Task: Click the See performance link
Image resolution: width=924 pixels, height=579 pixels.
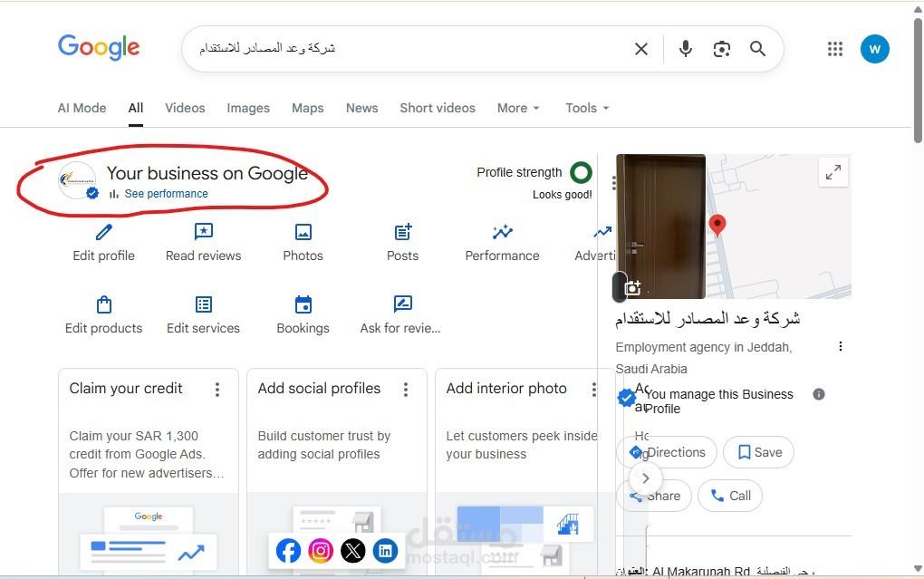Action: 166,193
